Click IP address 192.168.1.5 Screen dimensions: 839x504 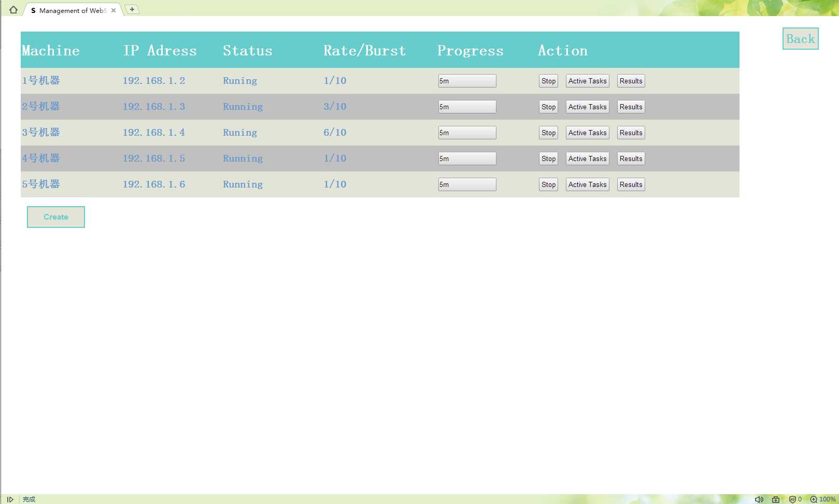tap(154, 159)
